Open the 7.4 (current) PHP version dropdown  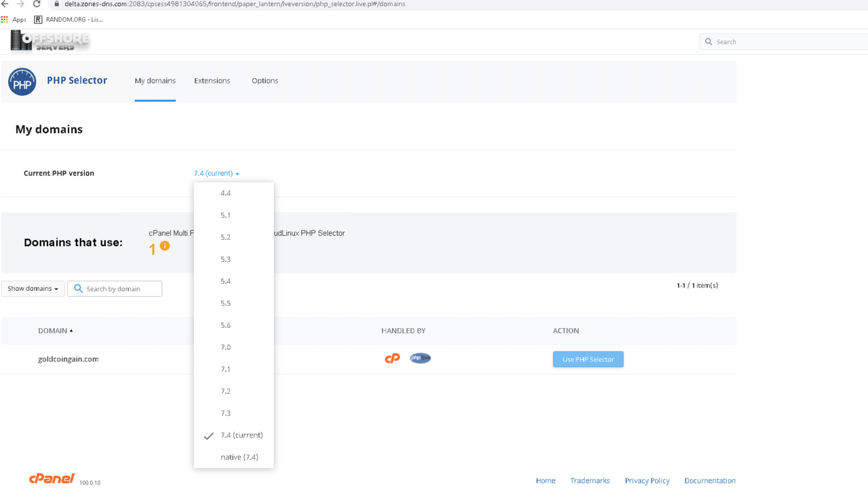(216, 173)
